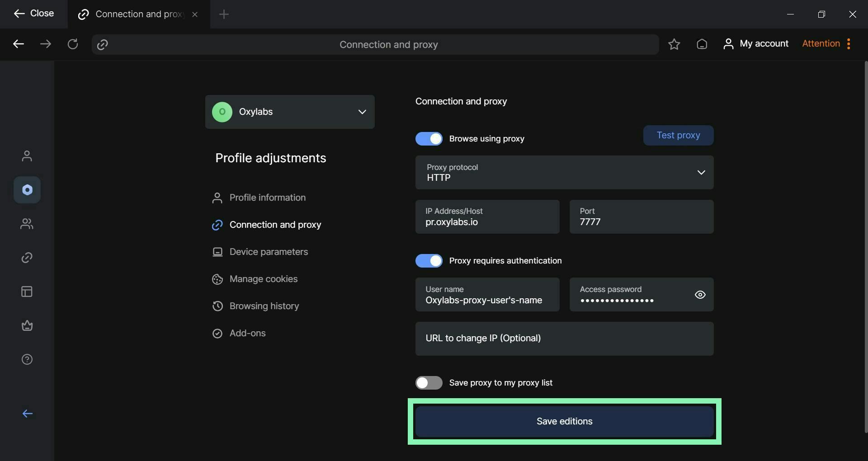
Task: Click the Port field showing 7777
Action: click(642, 216)
